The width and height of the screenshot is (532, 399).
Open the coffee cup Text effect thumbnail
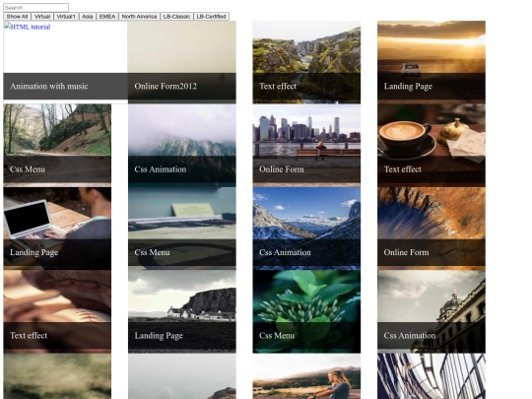point(432,145)
